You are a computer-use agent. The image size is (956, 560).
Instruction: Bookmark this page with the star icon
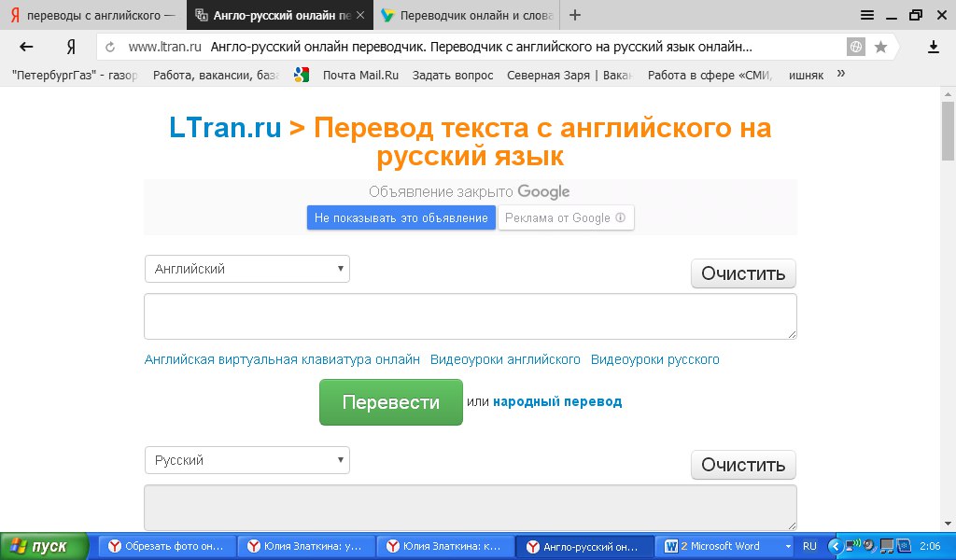(880, 47)
